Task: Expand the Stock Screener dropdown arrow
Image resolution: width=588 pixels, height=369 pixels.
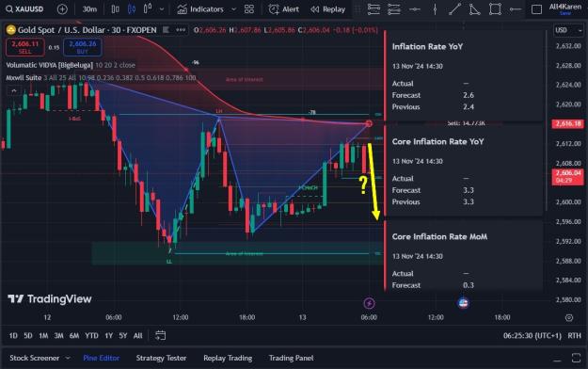Action: pyautogui.click(x=68, y=358)
